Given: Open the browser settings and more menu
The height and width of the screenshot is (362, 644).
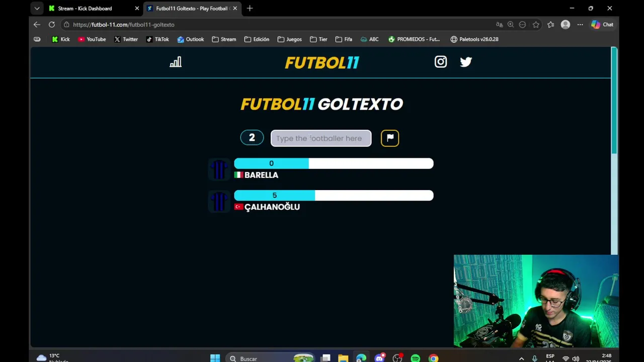Looking at the screenshot, I should 580,25.
